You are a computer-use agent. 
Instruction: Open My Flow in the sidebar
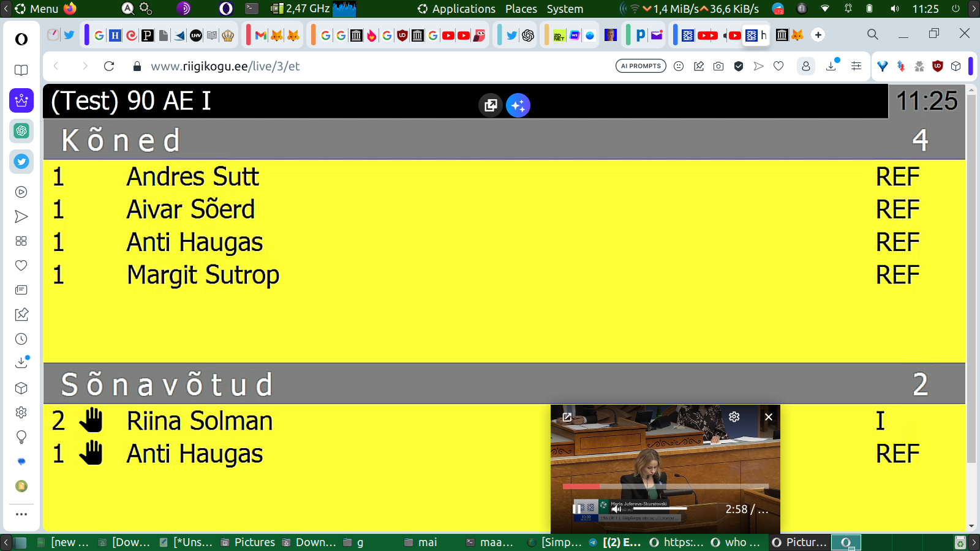pyautogui.click(x=21, y=217)
